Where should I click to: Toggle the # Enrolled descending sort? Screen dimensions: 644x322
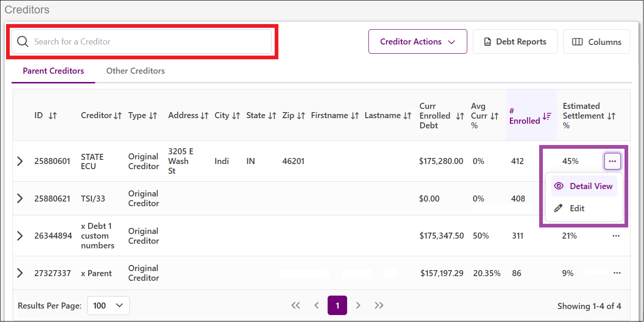point(547,116)
